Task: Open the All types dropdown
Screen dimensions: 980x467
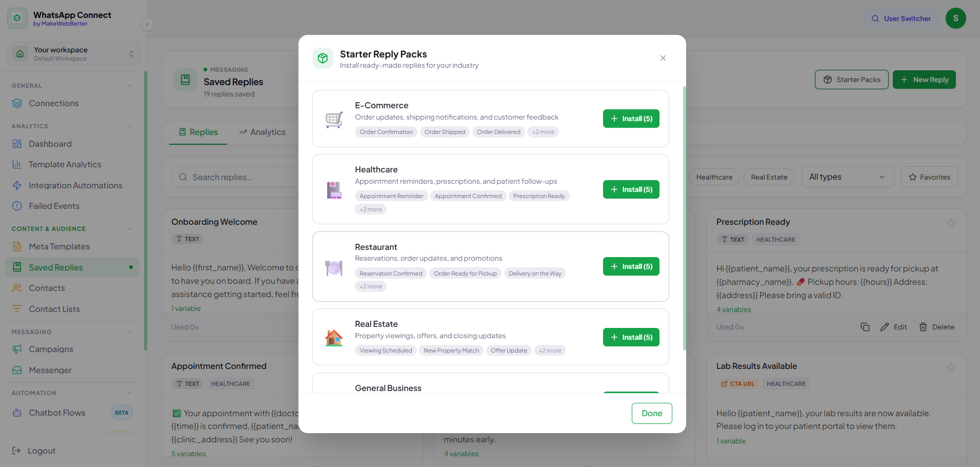Action: 848,177
